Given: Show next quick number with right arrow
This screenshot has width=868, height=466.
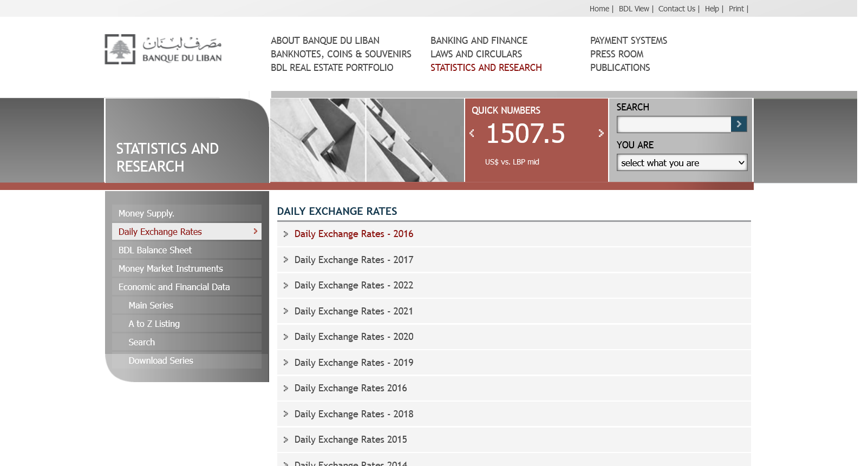Looking at the screenshot, I should click(601, 133).
